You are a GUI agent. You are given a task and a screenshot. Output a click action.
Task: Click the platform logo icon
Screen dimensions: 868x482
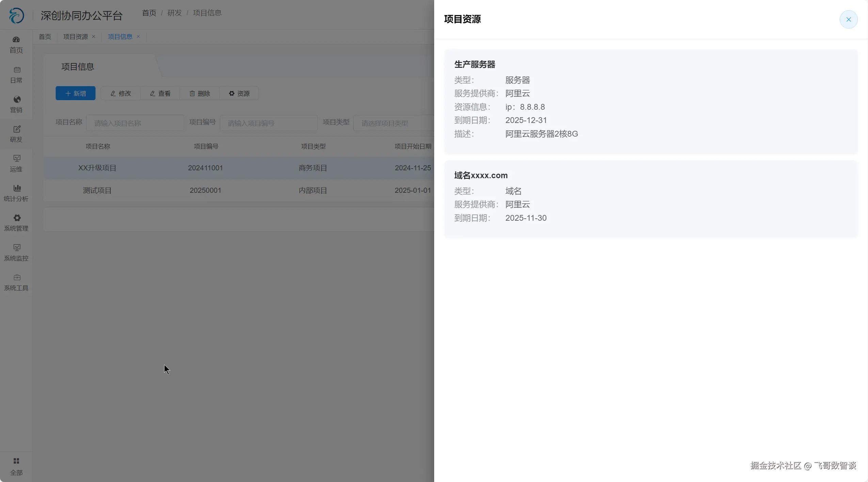coord(16,16)
